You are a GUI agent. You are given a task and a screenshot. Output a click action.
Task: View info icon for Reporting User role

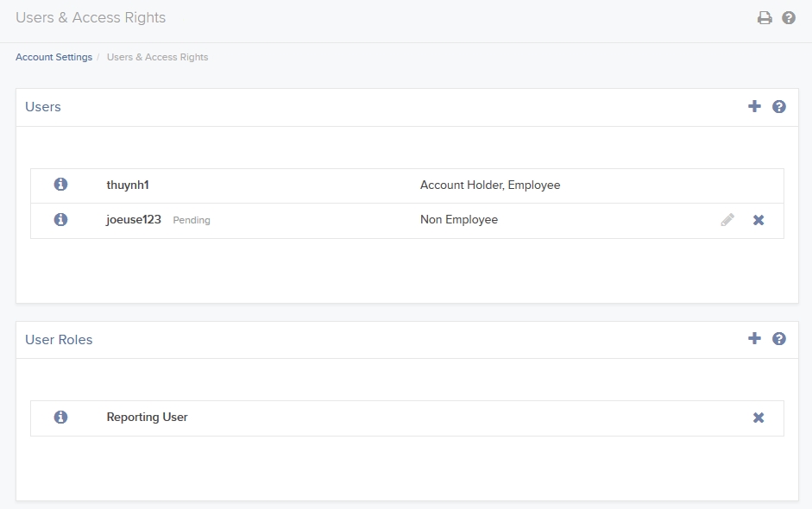pyautogui.click(x=60, y=417)
